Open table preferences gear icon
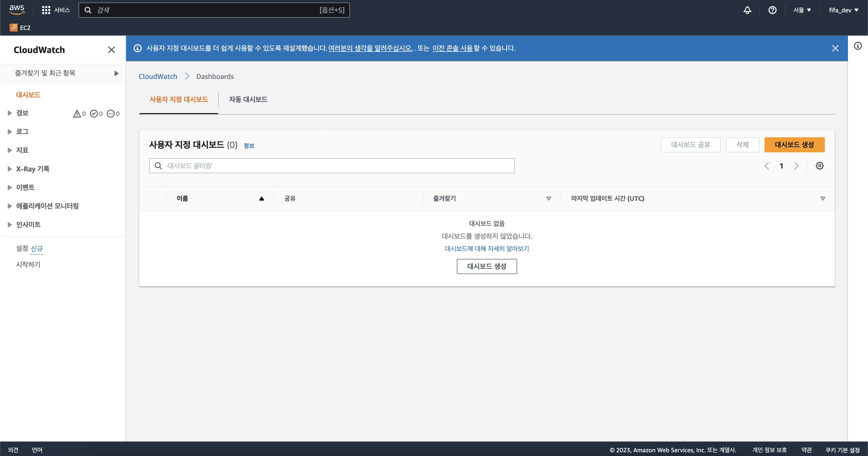The image size is (868, 456). 820,166
